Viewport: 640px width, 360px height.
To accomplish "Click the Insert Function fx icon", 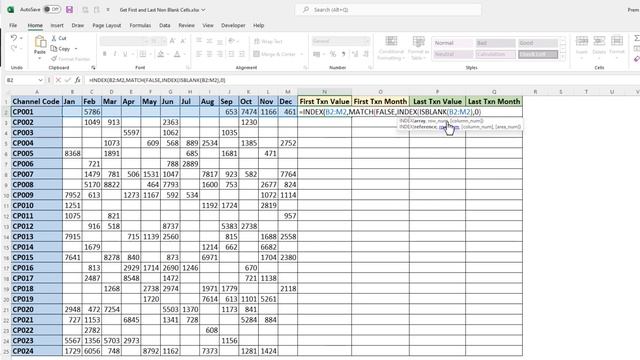I will point(78,80).
